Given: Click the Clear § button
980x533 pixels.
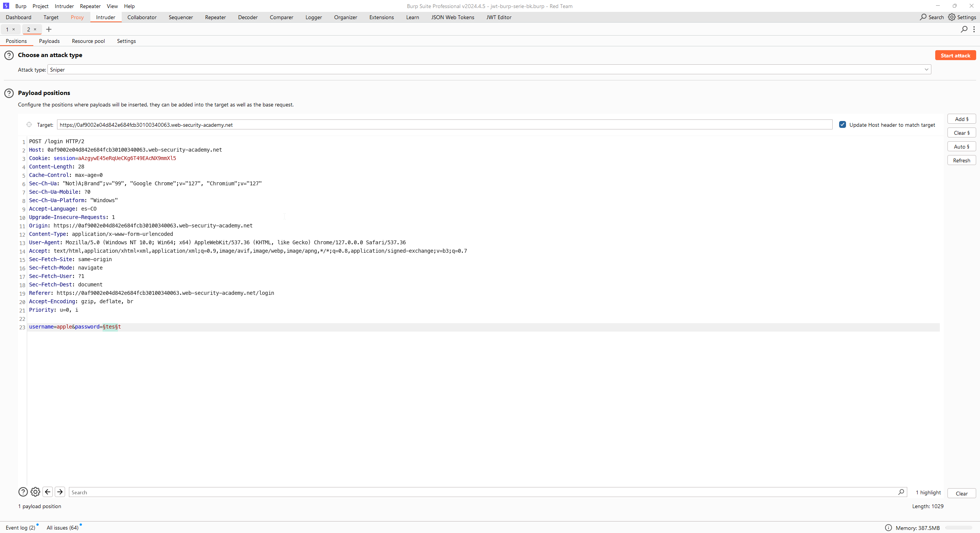Looking at the screenshot, I should click(962, 133).
